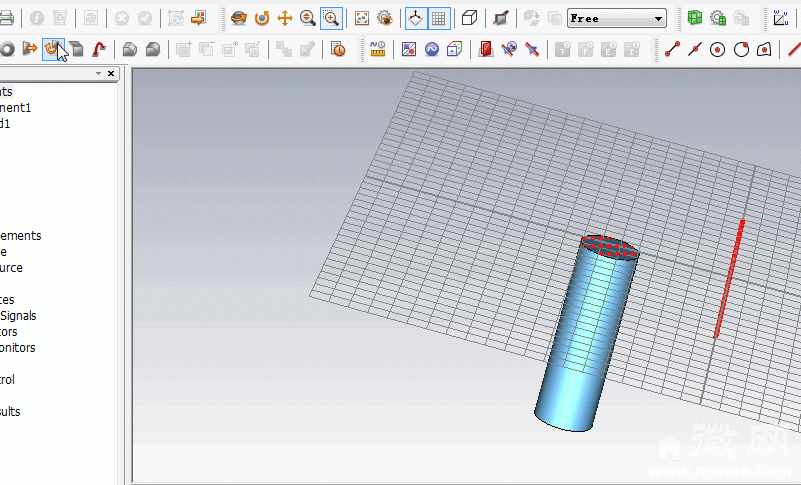
Task: Toggle the coordinate axes display button
Action: 416,19
